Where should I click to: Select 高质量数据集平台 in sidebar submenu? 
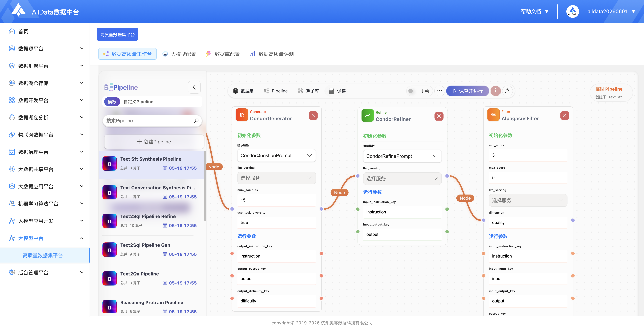point(45,255)
